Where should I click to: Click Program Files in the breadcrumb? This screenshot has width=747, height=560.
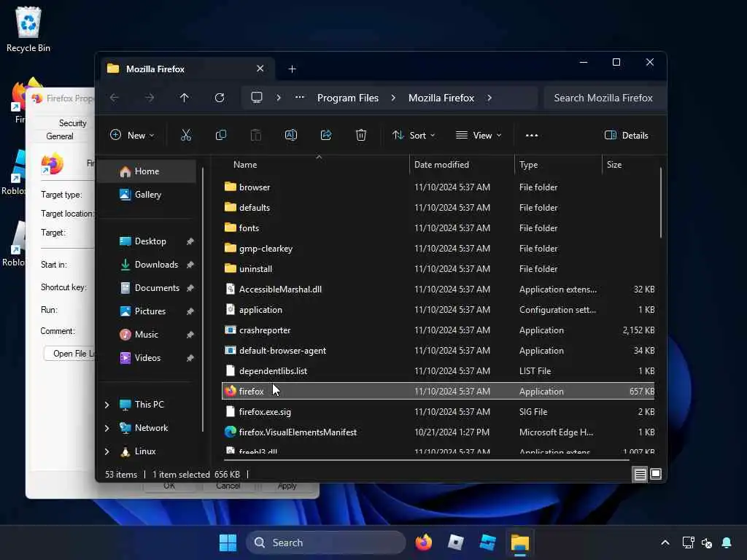click(348, 98)
